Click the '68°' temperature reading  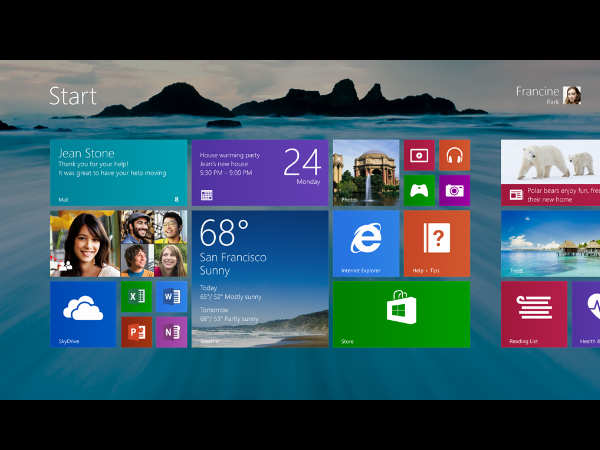pos(224,232)
